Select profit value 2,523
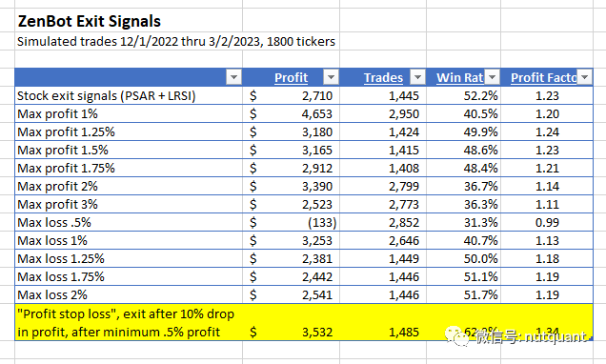Viewport: 606px width, 364px height. tap(317, 205)
